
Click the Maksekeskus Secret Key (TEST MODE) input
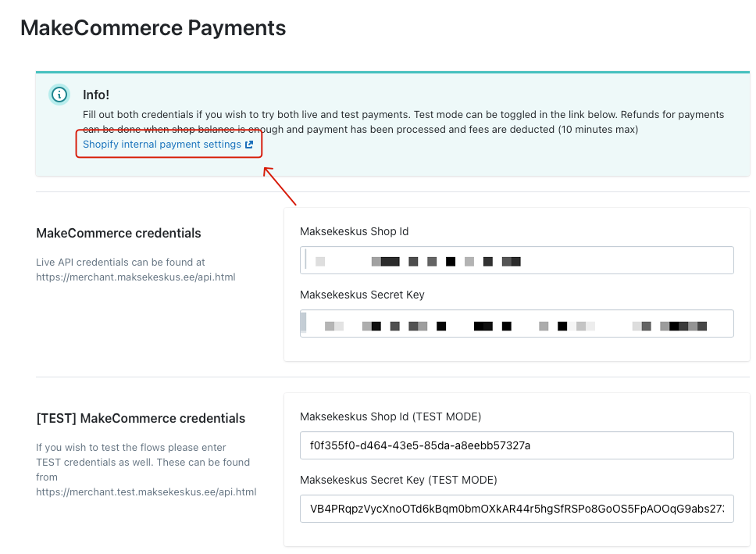(516, 509)
